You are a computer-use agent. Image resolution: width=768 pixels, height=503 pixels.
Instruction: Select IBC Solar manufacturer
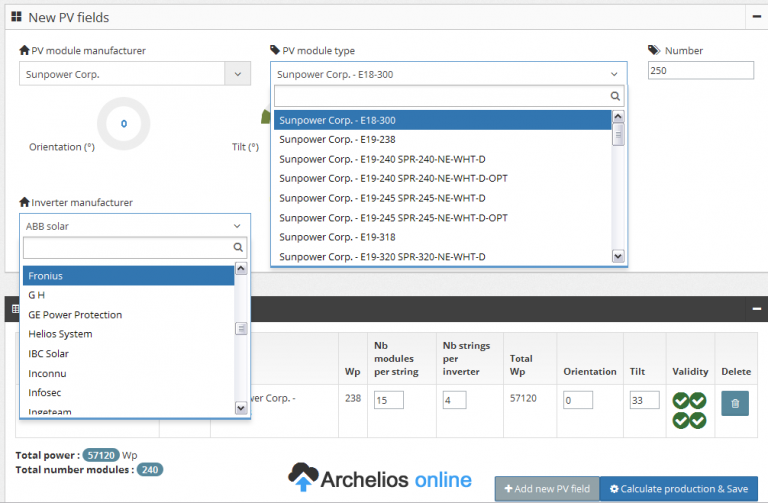pos(128,354)
